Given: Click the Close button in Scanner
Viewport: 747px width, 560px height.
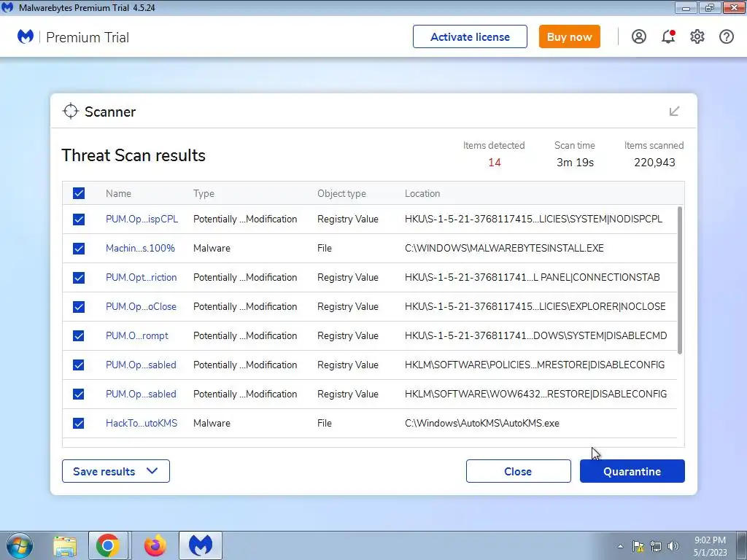Looking at the screenshot, I should pos(519,471).
